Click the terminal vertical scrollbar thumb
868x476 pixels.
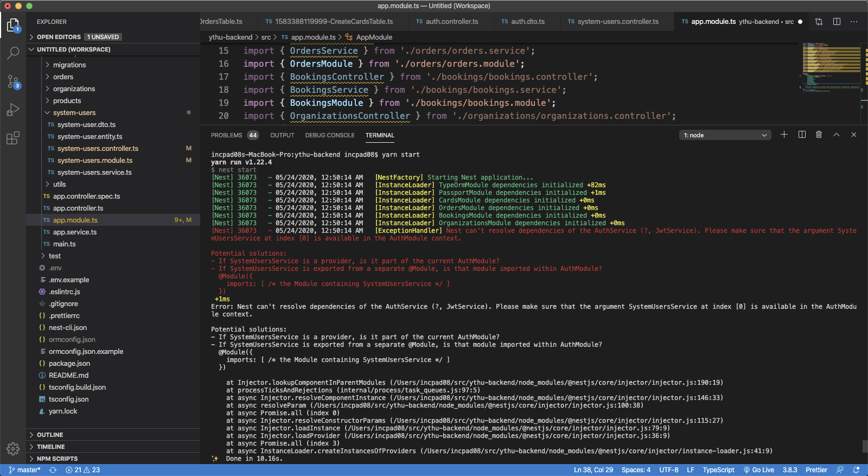click(865, 446)
